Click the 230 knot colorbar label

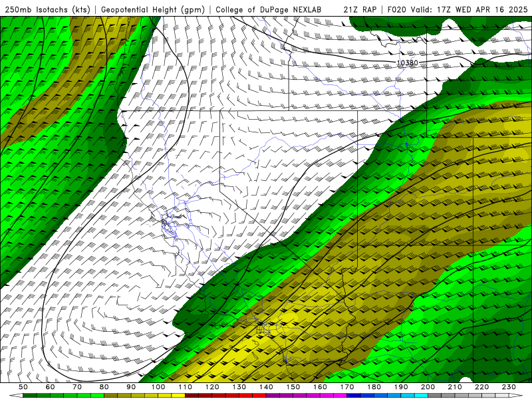coord(509,387)
